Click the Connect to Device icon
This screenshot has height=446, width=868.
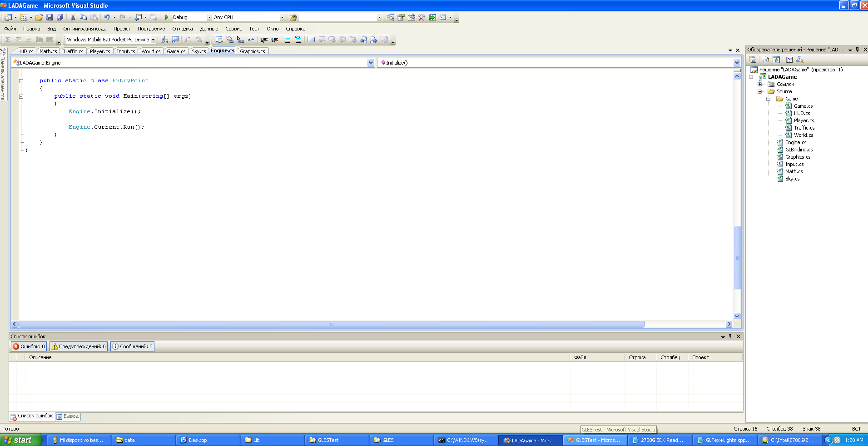point(164,40)
